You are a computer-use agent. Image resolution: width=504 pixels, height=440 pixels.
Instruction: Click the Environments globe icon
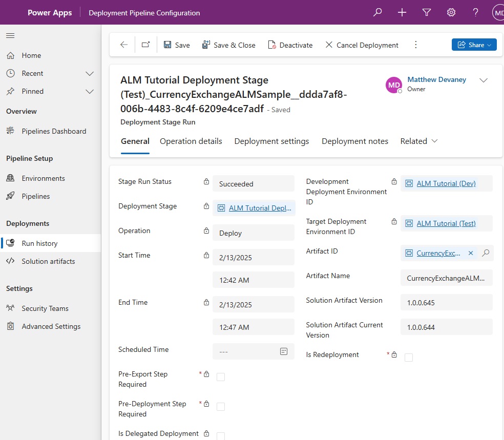10,178
